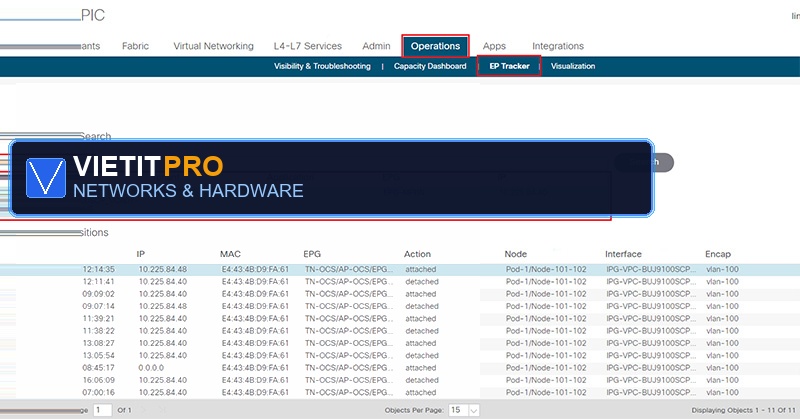Select the row with time 16:06:09

tap(400, 380)
